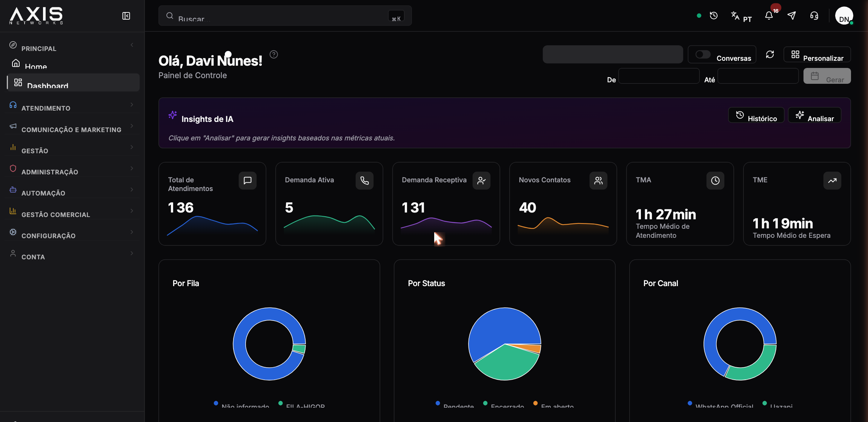Image resolution: width=868 pixels, height=422 pixels.
Task: Toggle Em aberto legend orange dot
Action: point(535,403)
